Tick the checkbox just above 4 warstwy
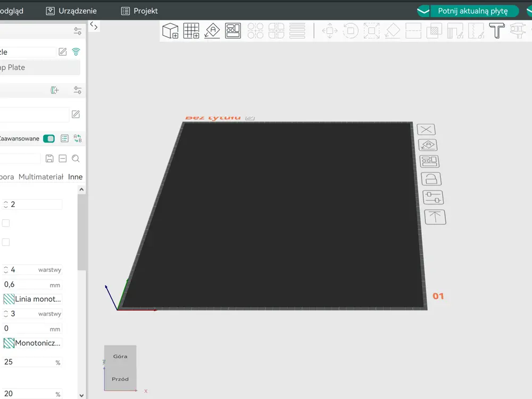The height and width of the screenshot is (399, 532). [x=6, y=242]
